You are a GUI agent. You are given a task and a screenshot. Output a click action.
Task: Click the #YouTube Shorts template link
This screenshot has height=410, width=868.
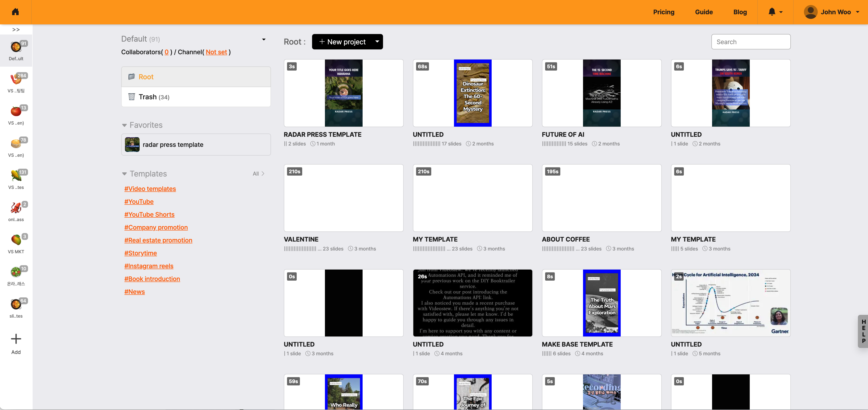[x=149, y=214]
